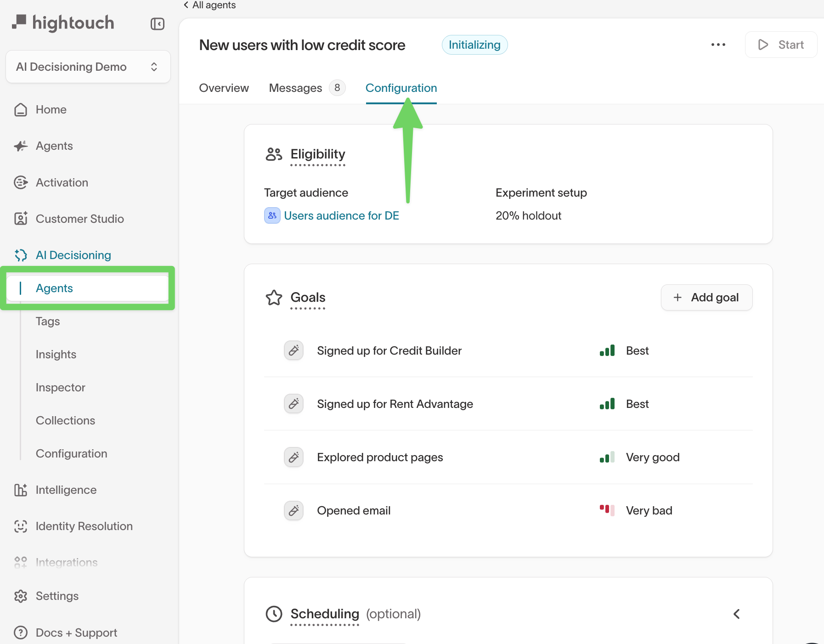
Task: Click the Home icon in sidebar
Action: [x=21, y=110]
